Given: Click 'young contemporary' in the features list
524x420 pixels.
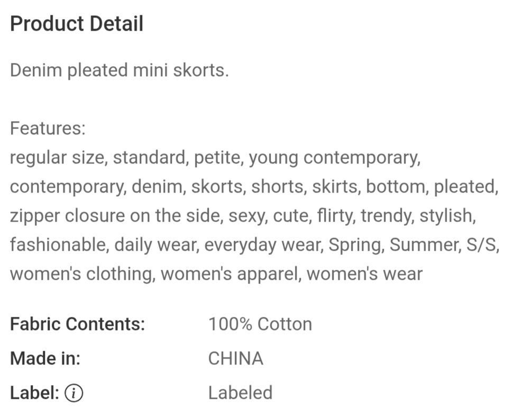Looking at the screenshot, I should (334, 158).
